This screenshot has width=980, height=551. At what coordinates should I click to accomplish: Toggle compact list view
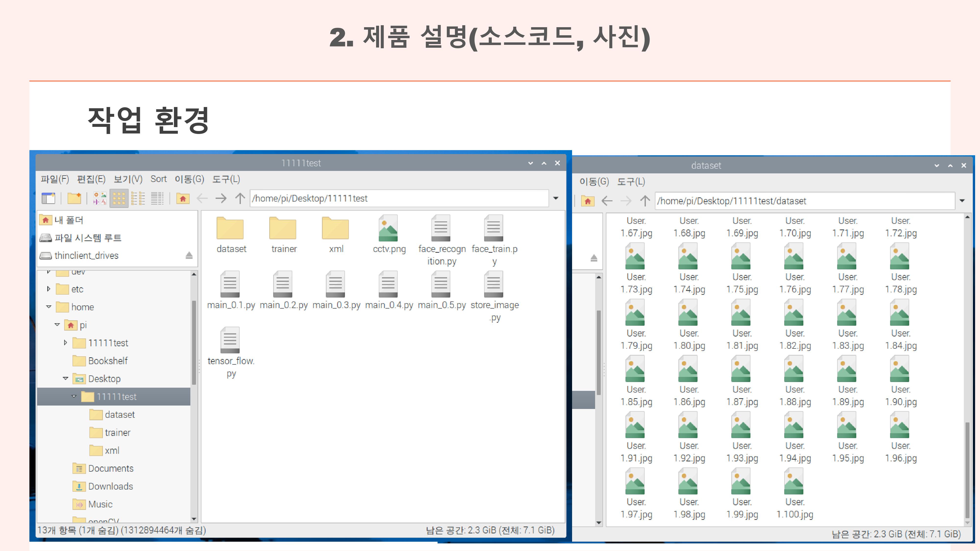pos(138,198)
